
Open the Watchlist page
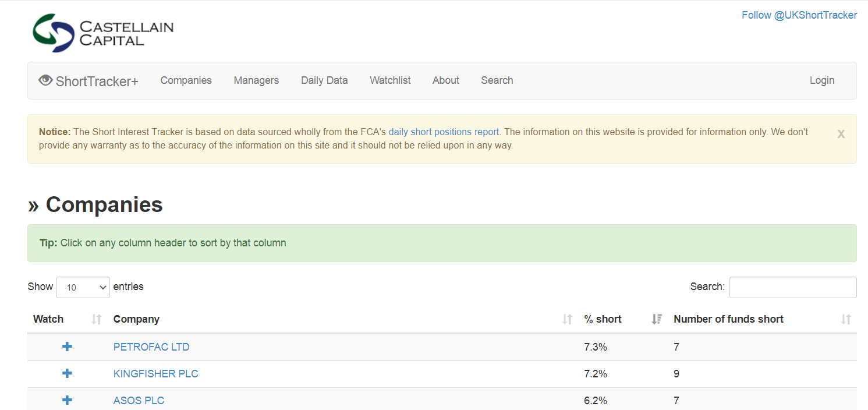(390, 80)
